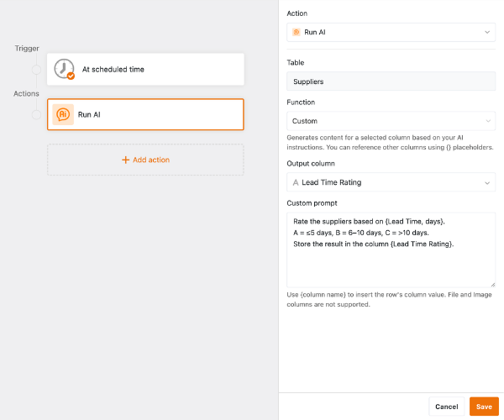Click inside the Custom prompt text area
This screenshot has height=420, width=504.
(391, 249)
